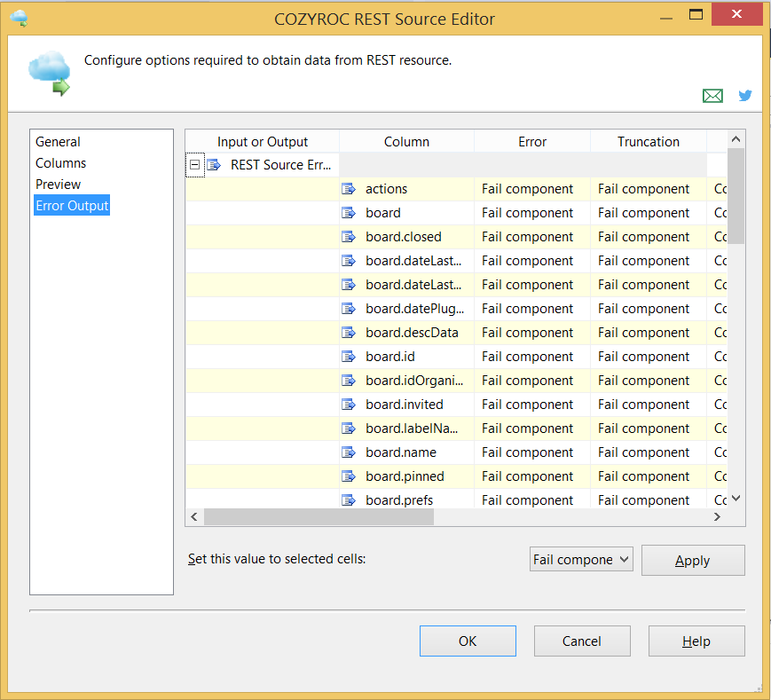
Task: Click the horizontal scrollbar thumb
Action: 319,516
